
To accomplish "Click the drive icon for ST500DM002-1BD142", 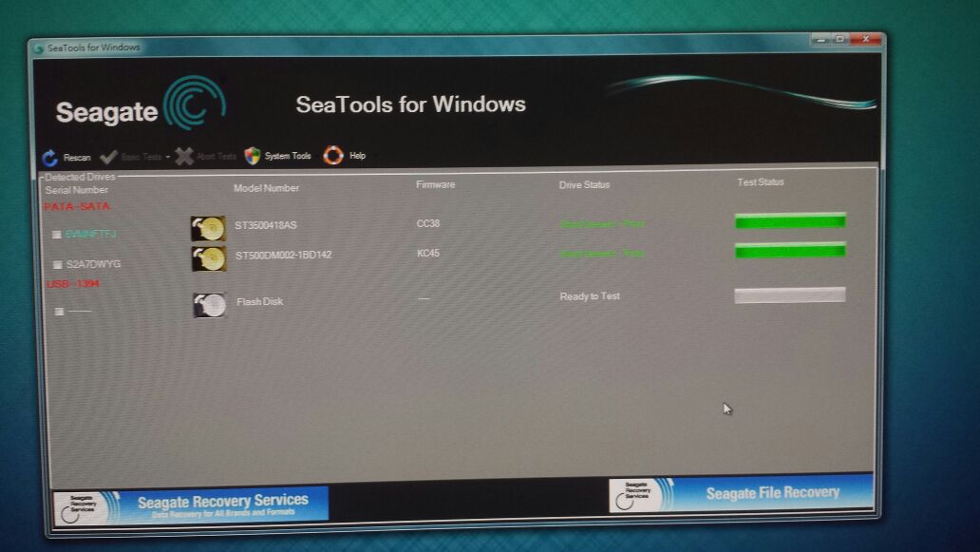I will (x=209, y=258).
